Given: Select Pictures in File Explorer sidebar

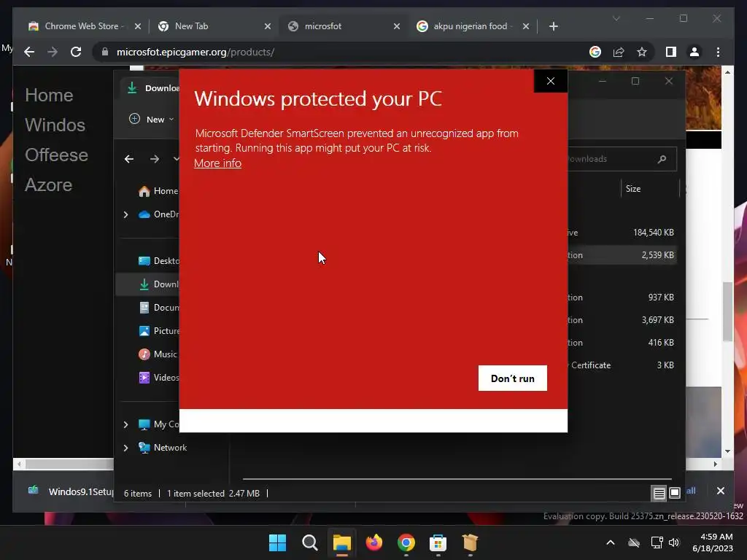Looking at the screenshot, I should click(158, 331).
